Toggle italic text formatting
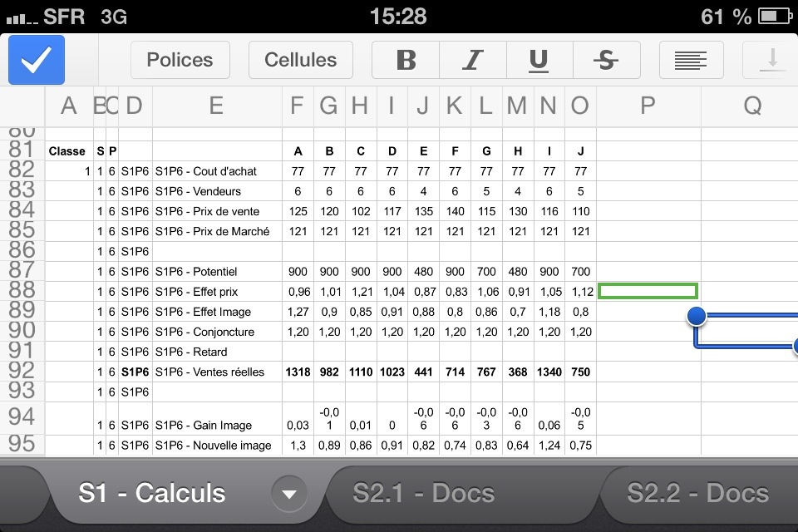798x532 pixels. [472, 60]
